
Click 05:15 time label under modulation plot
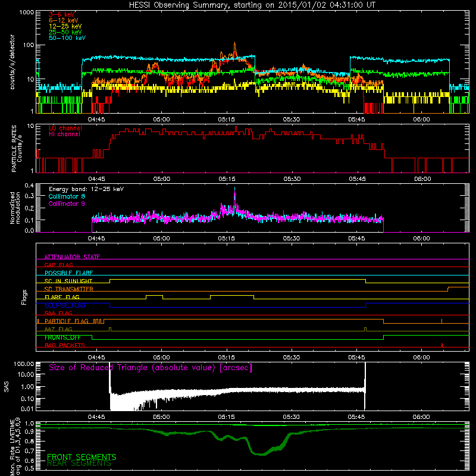click(x=226, y=239)
